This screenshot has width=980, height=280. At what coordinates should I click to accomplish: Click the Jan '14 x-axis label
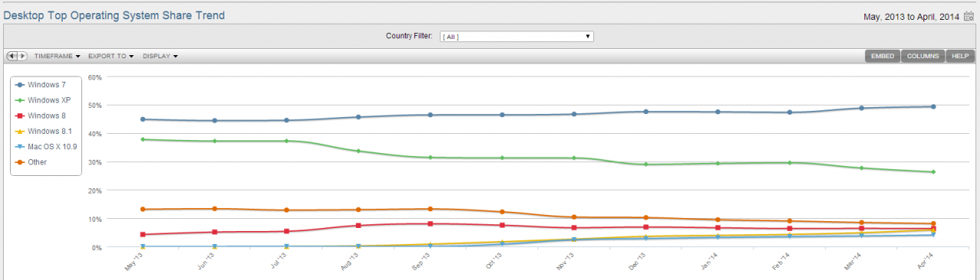[x=709, y=262]
